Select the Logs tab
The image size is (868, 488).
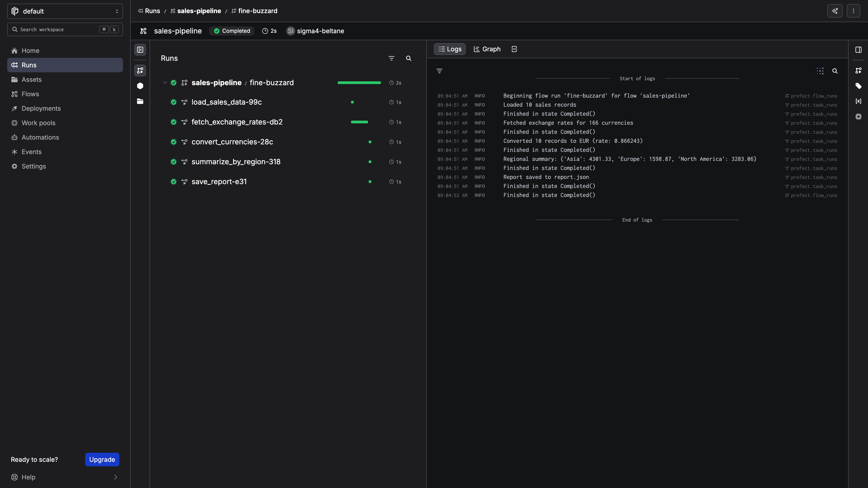pyautogui.click(x=450, y=49)
